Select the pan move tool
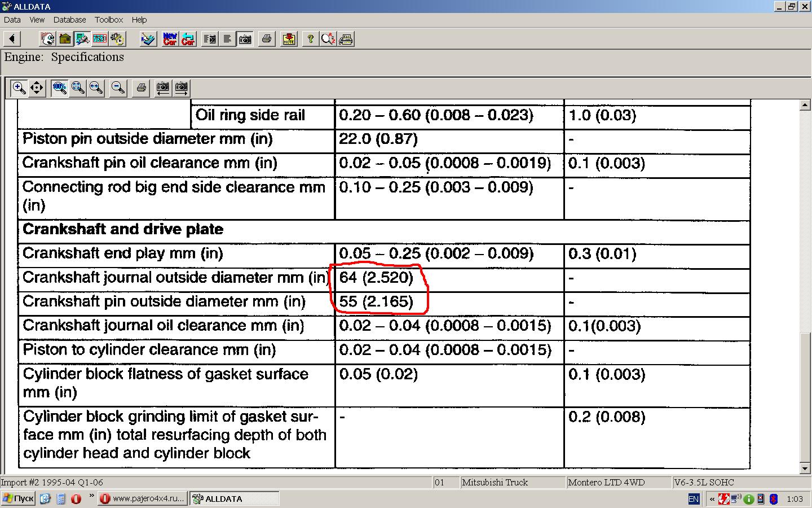Viewport: 812px width, 508px height. (37, 88)
